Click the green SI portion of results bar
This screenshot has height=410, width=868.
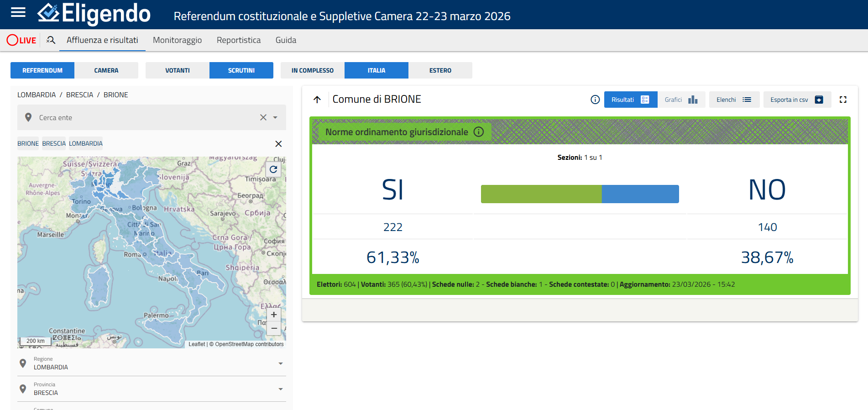541,194
